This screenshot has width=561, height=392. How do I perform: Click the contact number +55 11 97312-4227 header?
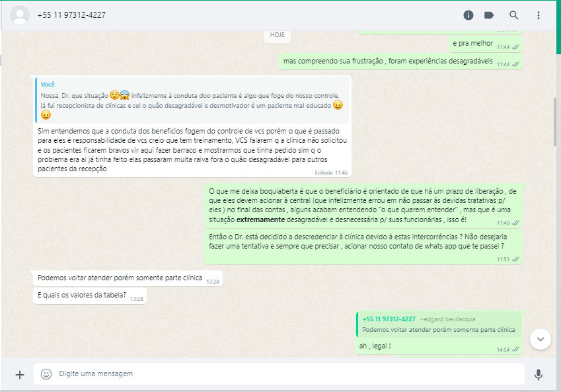pos(71,15)
